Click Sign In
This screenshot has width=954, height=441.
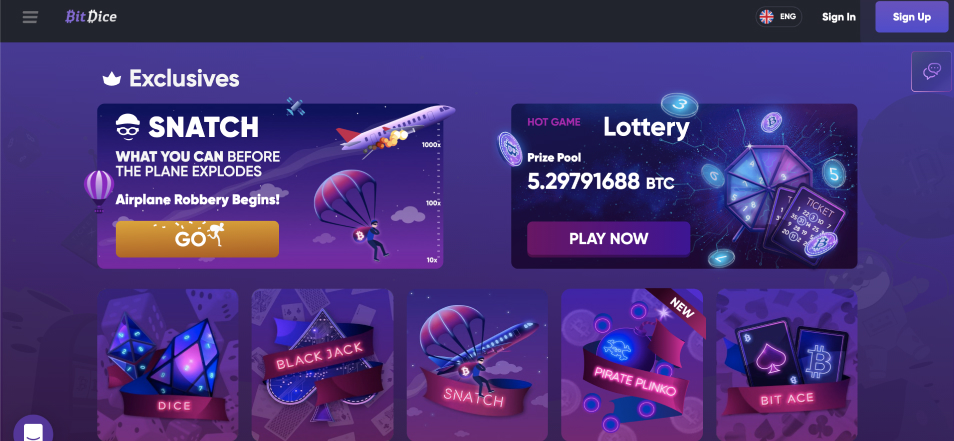pos(838,17)
